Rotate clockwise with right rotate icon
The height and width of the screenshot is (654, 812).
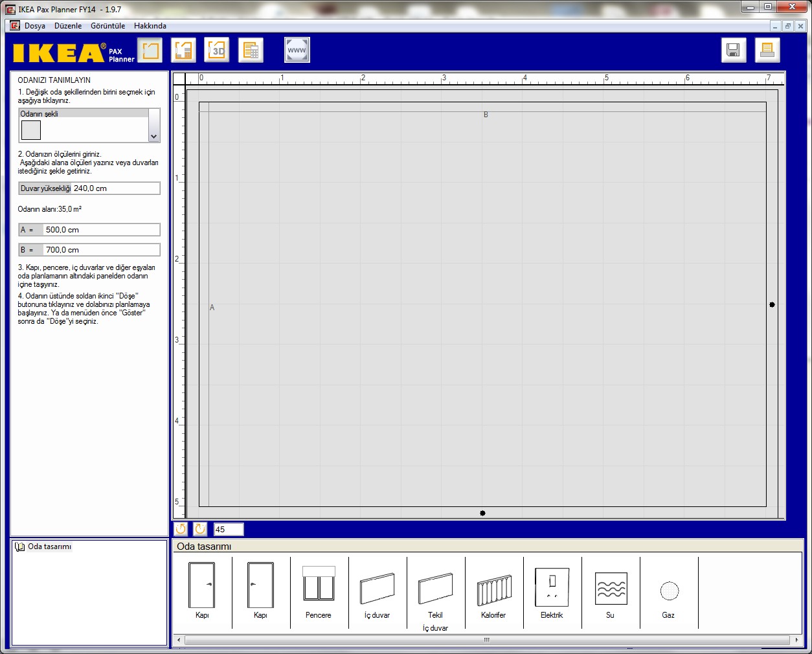(x=200, y=529)
